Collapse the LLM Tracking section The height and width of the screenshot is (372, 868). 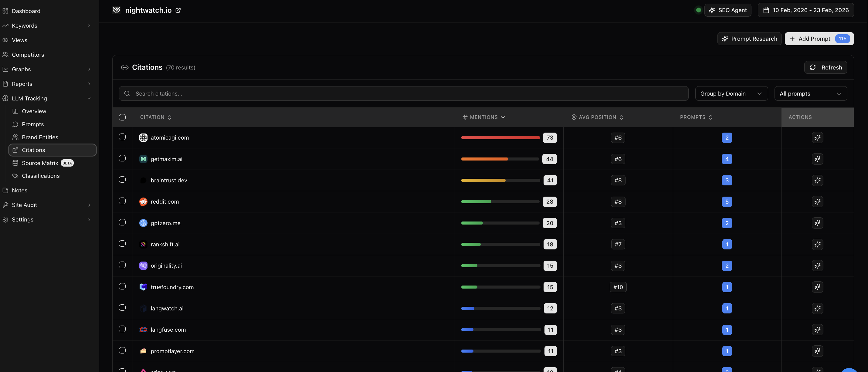click(x=89, y=98)
